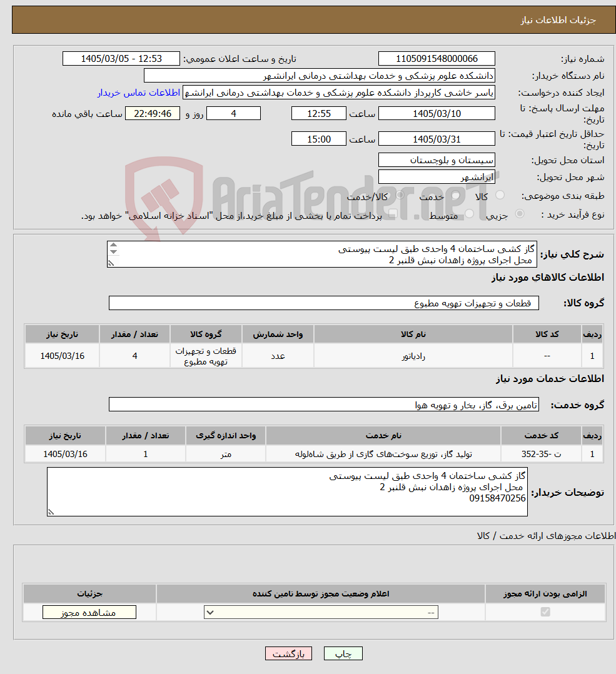Click the goods date cell 1405/03/16
Viewport: 616px width, 674px height.
tap(63, 356)
